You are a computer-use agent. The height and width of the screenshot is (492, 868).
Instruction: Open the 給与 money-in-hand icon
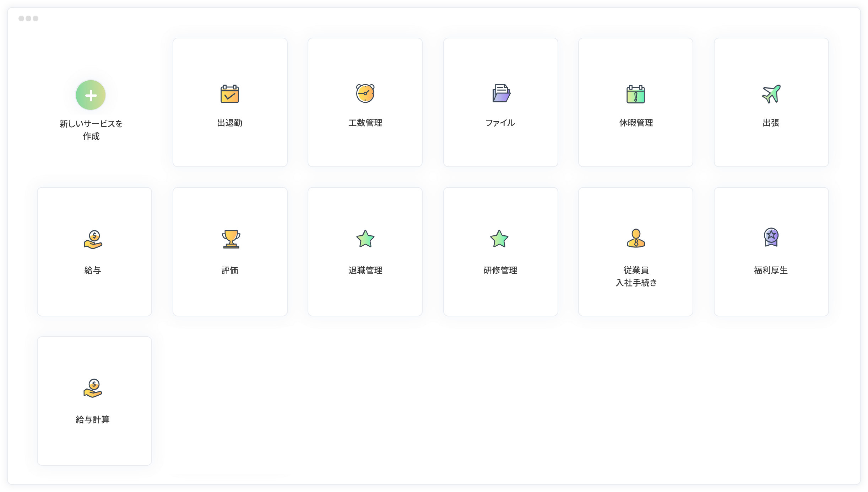coord(93,240)
